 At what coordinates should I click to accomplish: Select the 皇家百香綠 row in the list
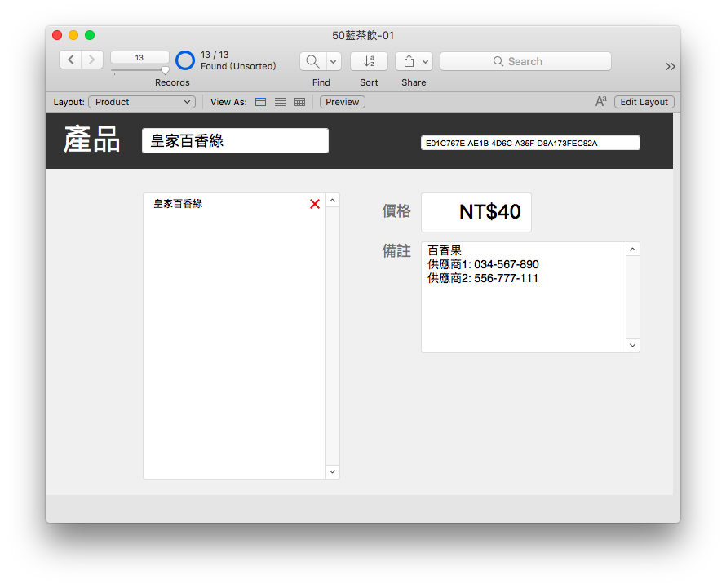click(x=234, y=204)
